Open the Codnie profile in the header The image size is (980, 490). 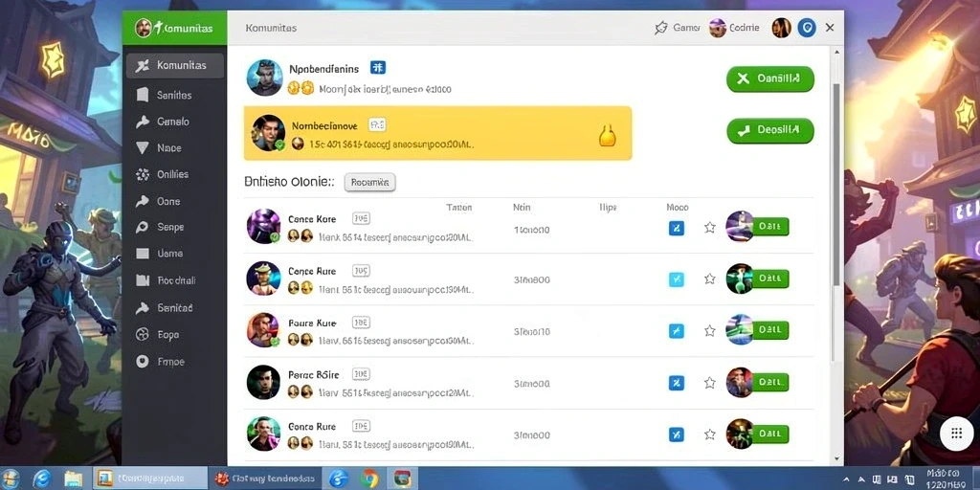pos(735,28)
